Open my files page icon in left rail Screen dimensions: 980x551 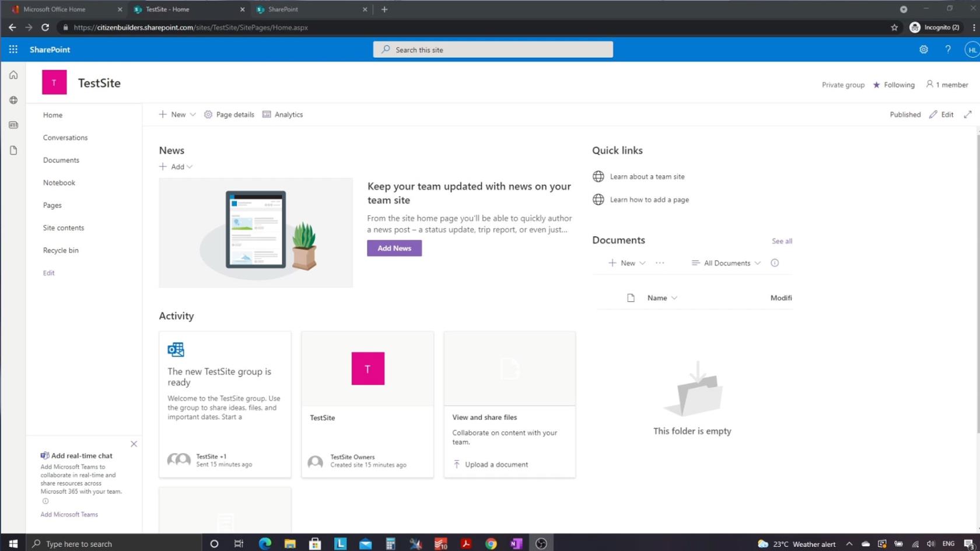(x=13, y=150)
